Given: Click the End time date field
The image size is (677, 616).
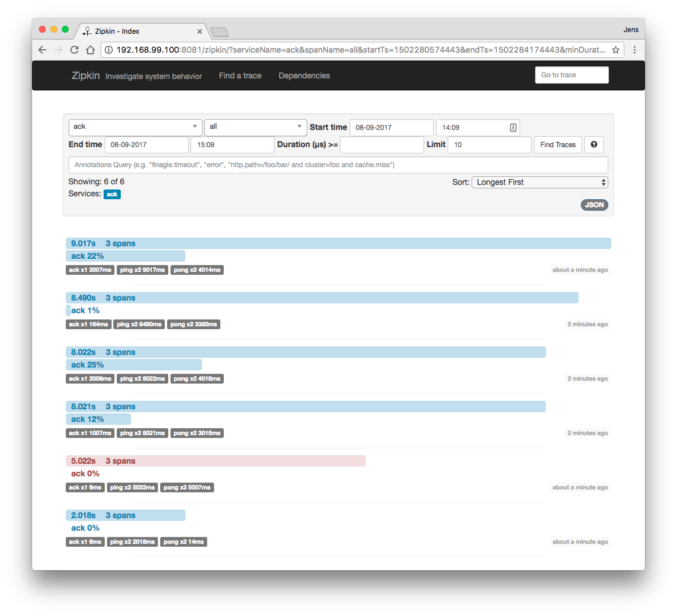Looking at the screenshot, I should [x=147, y=145].
